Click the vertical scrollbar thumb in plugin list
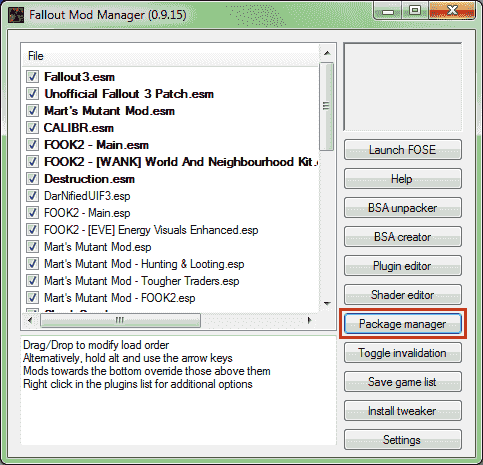 pos(326,106)
